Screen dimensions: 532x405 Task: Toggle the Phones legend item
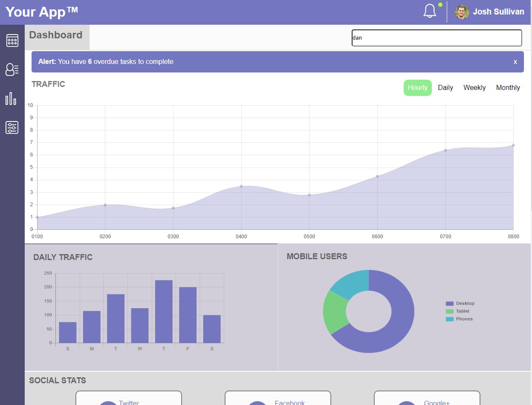coord(460,319)
